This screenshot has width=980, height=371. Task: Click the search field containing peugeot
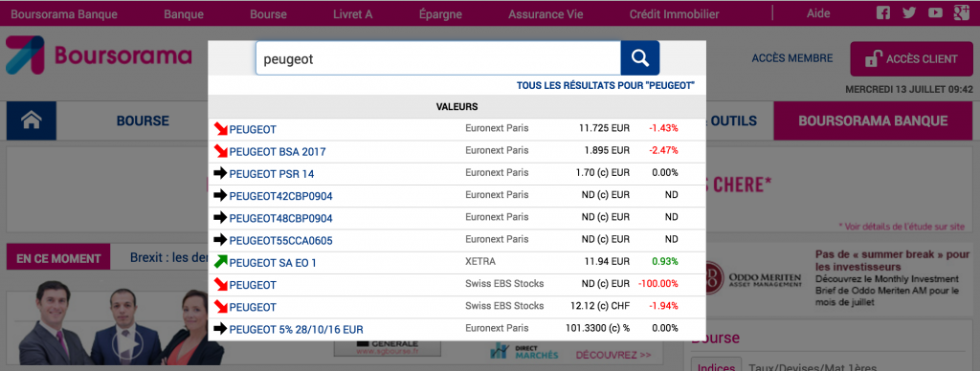pos(437,58)
